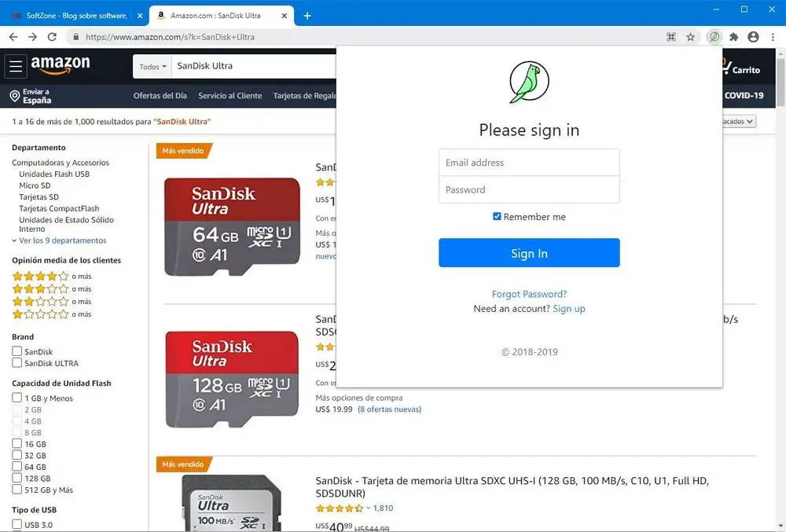Open the Chrome profile avatar icon
Screen dimensions: 786x532
pos(753,37)
